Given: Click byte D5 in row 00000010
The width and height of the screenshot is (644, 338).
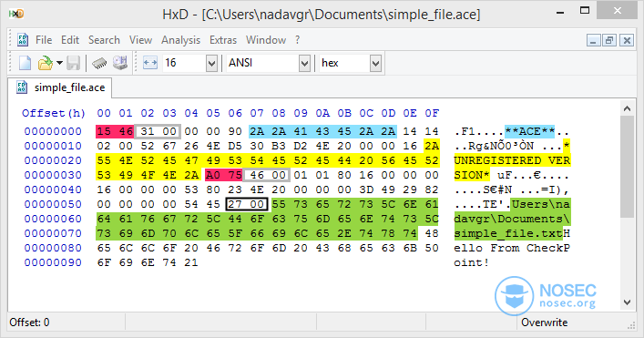Looking at the screenshot, I should [x=235, y=146].
